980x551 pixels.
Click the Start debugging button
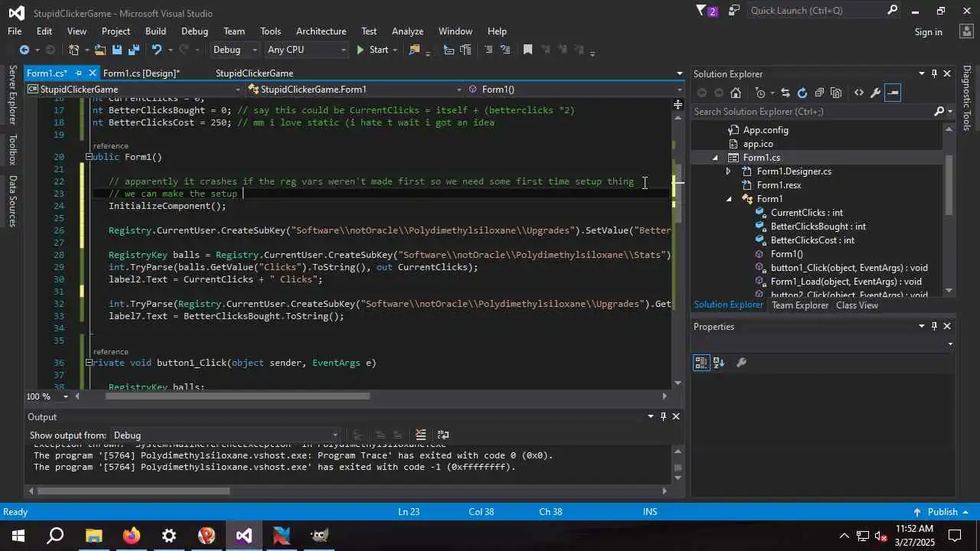(372, 50)
